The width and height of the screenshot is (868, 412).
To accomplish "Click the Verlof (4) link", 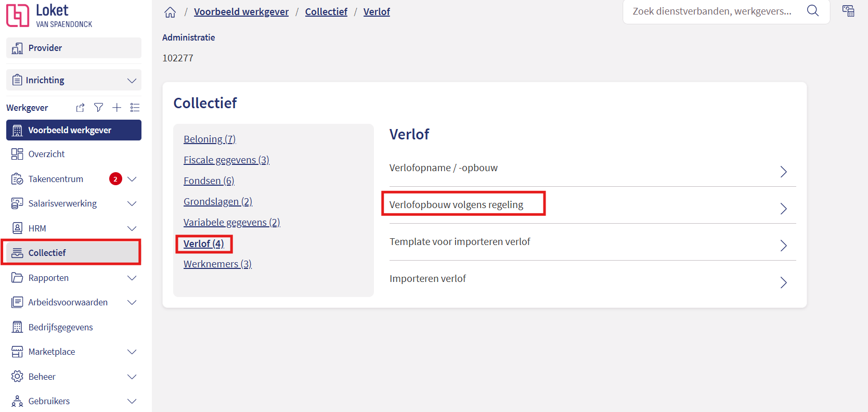I will [x=204, y=243].
